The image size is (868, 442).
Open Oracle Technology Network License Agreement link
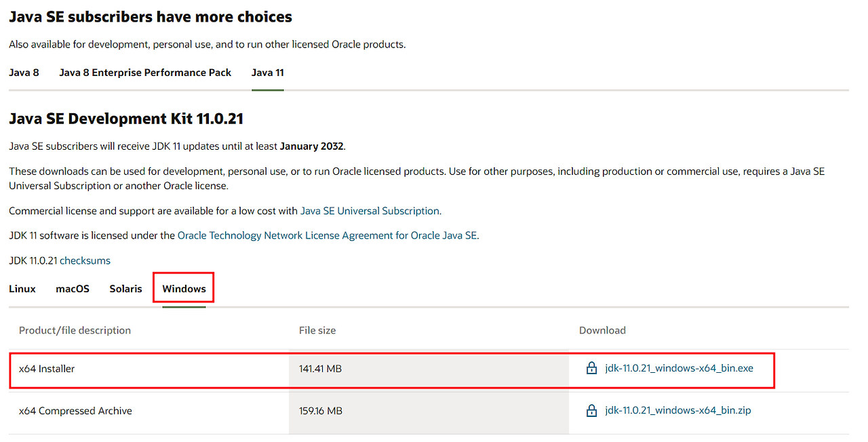tap(327, 236)
